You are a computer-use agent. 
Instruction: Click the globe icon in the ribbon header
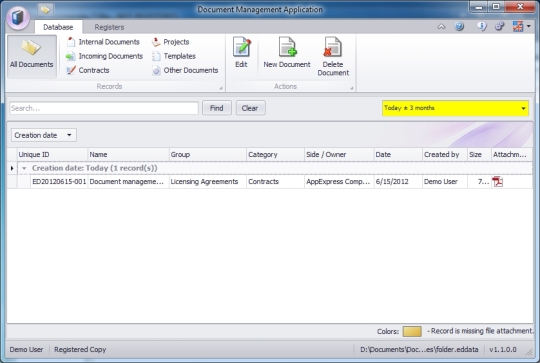coord(459,26)
